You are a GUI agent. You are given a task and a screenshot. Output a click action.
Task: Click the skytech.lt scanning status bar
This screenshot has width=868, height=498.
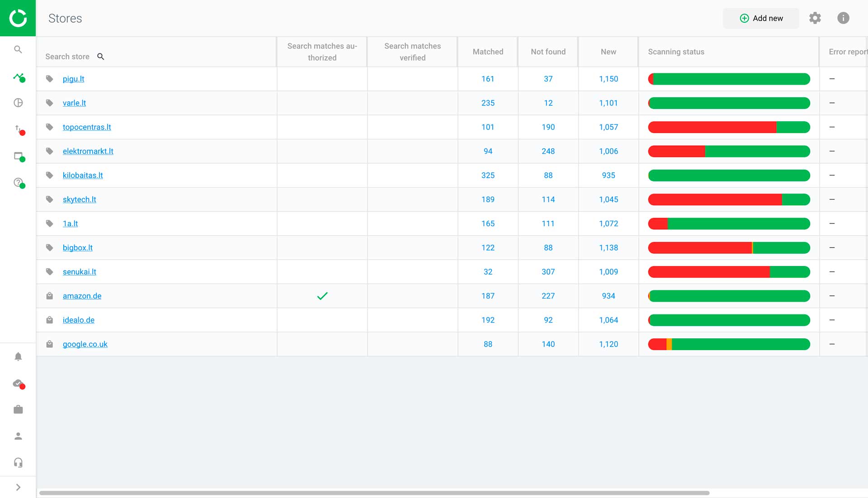click(x=729, y=199)
